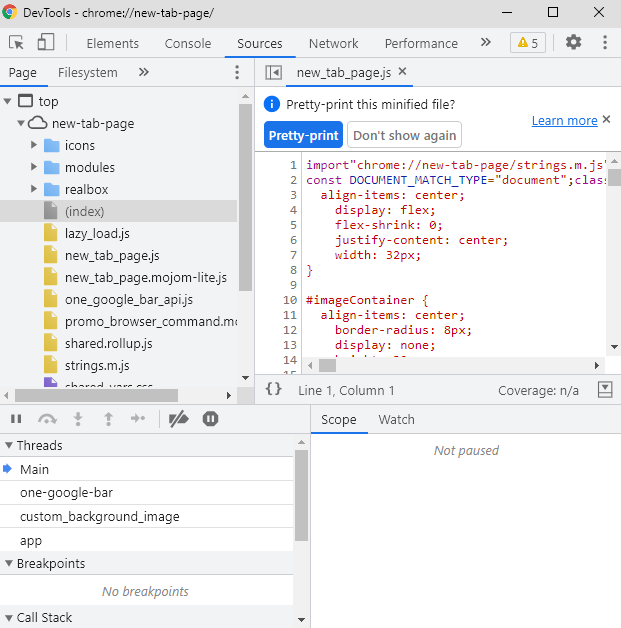Collapse the top frame tree node
The height and width of the screenshot is (628, 621).
(8, 101)
